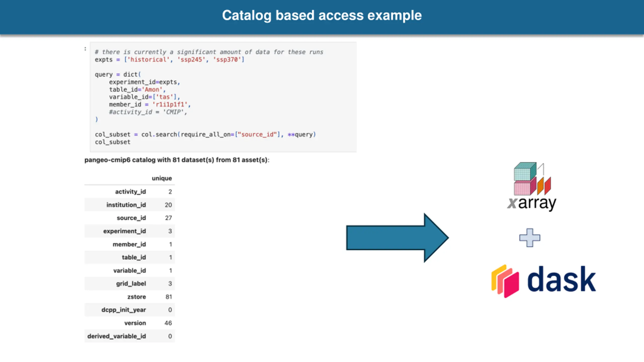This screenshot has width=644, height=362.
Task: Click the zstore row label
Action: click(136, 297)
